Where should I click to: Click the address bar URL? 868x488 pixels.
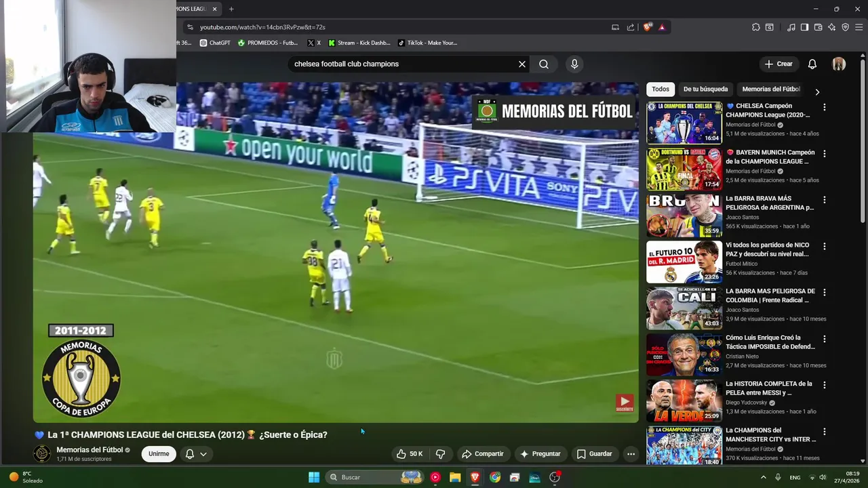tap(262, 27)
